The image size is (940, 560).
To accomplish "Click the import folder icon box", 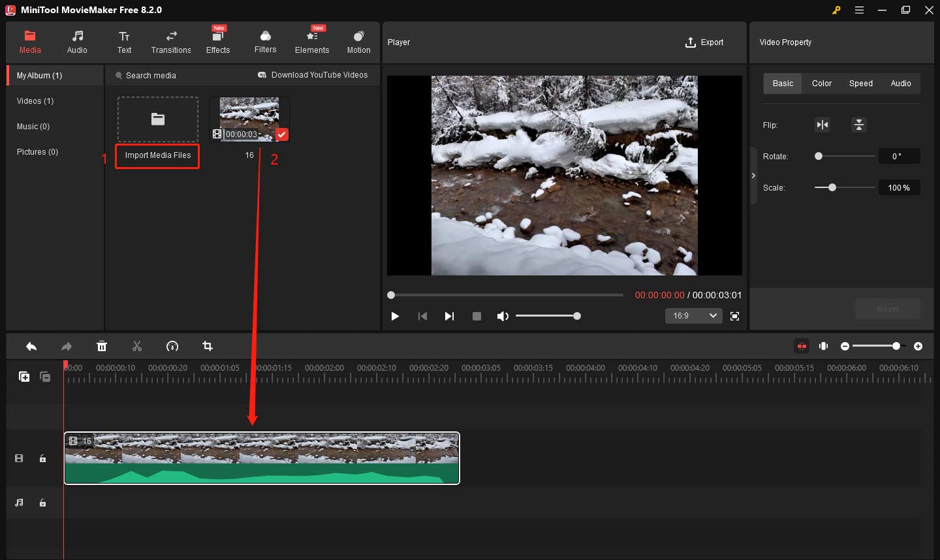I will (158, 119).
